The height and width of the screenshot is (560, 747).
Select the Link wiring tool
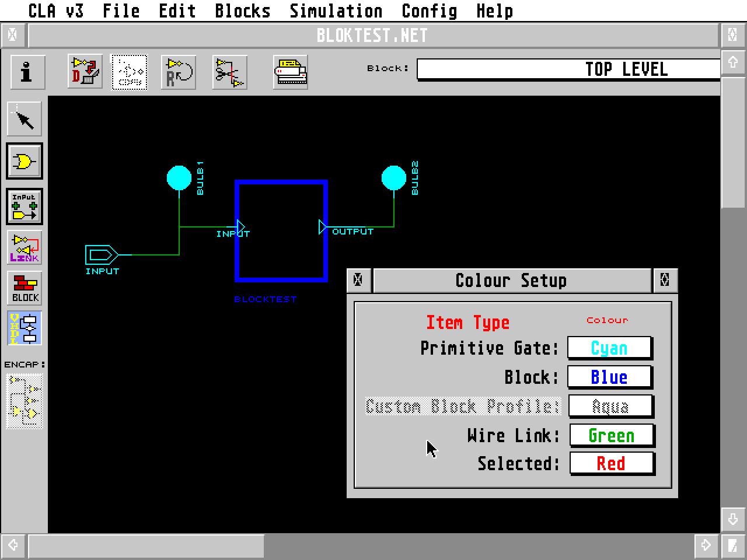click(25, 247)
